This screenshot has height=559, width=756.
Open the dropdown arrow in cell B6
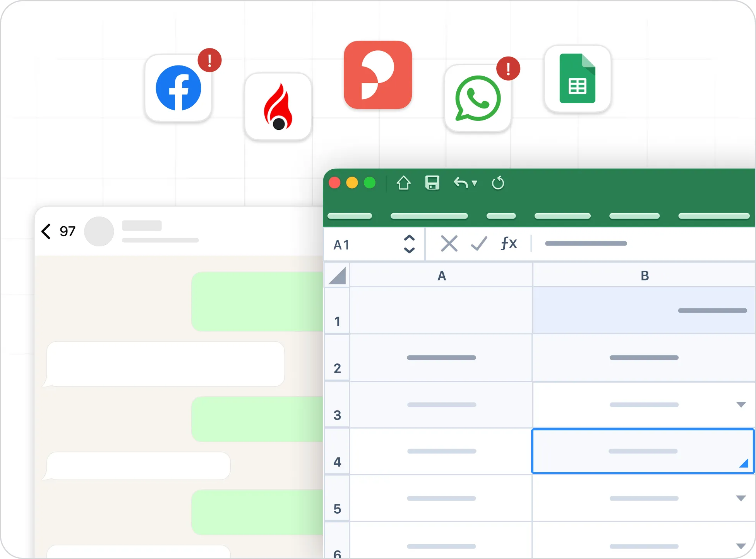click(741, 546)
